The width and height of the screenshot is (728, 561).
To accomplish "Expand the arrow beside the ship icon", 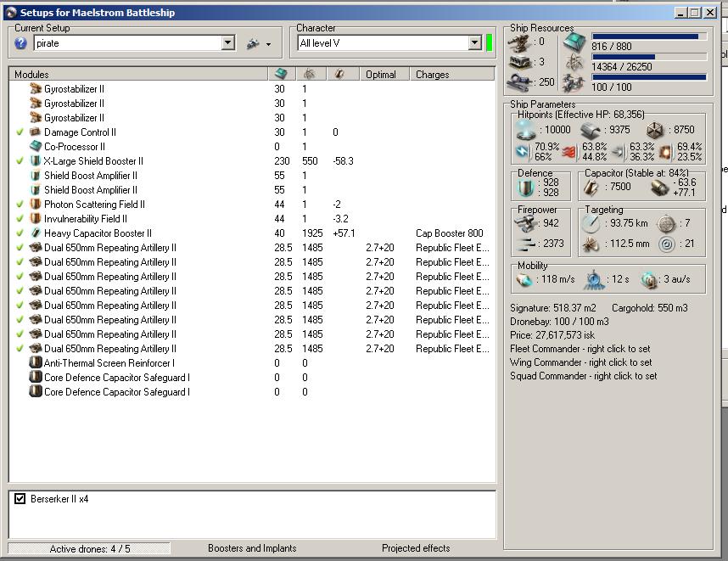I will click(x=268, y=44).
